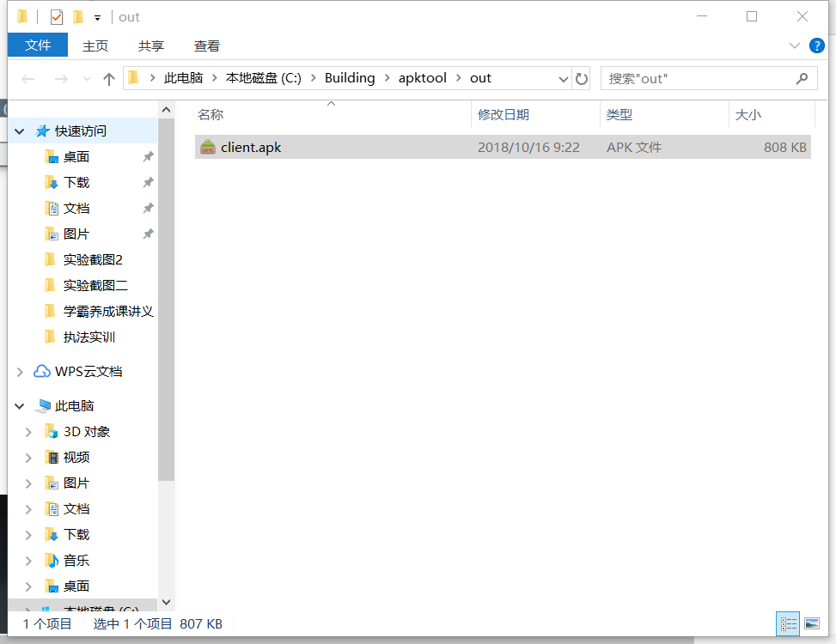Expand 文档 under 此电脑

pos(28,509)
